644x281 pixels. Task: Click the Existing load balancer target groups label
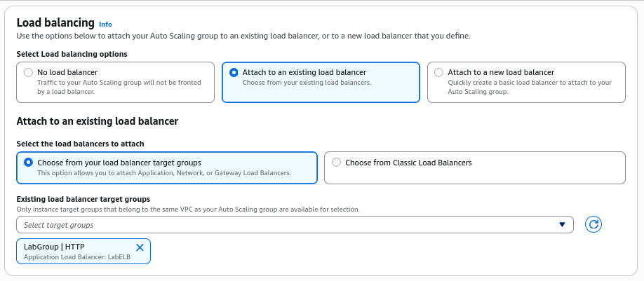[x=83, y=200]
